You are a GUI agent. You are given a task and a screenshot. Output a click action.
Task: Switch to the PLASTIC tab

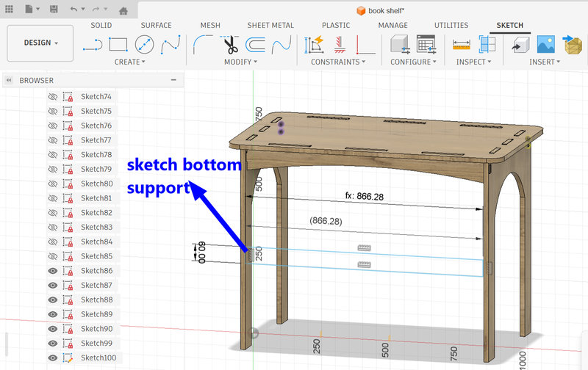pyautogui.click(x=336, y=25)
